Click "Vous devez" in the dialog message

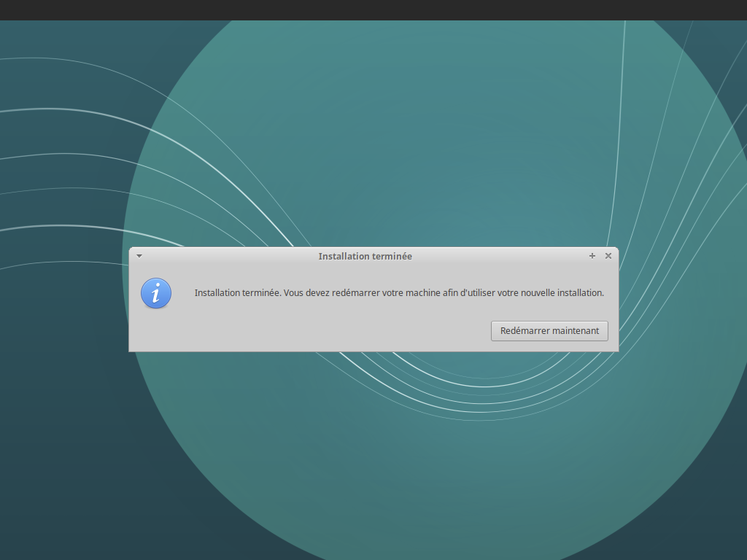306,292
